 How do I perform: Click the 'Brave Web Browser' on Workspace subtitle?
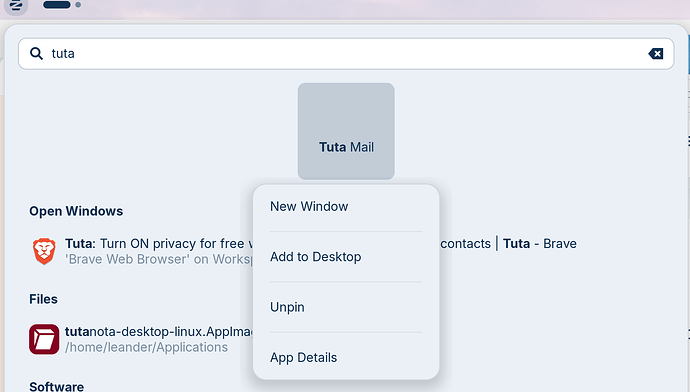(159, 259)
